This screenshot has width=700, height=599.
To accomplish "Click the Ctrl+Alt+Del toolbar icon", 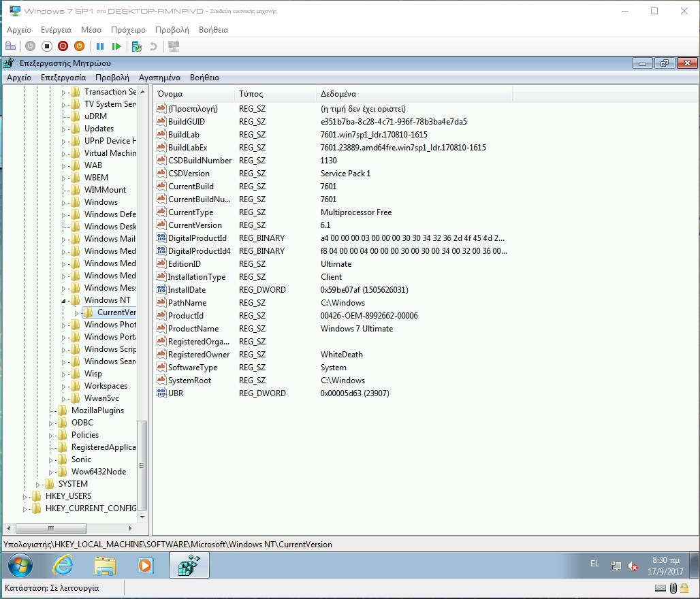I will point(10,46).
